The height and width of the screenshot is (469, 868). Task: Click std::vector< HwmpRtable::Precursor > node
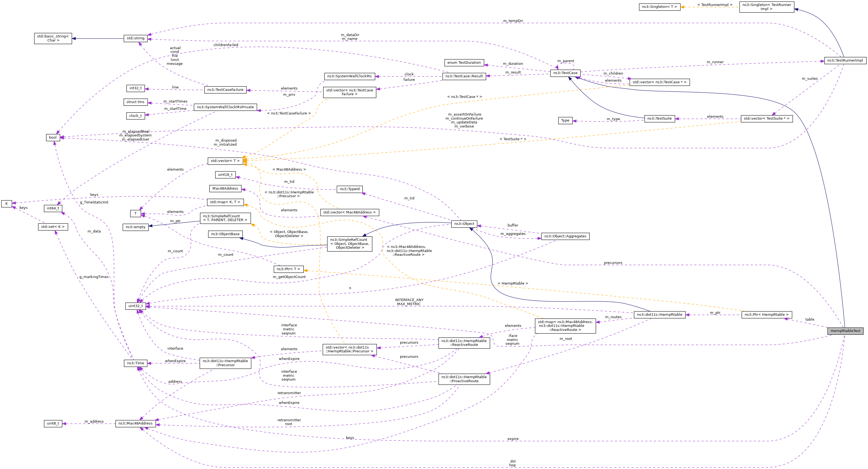[349, 349]
